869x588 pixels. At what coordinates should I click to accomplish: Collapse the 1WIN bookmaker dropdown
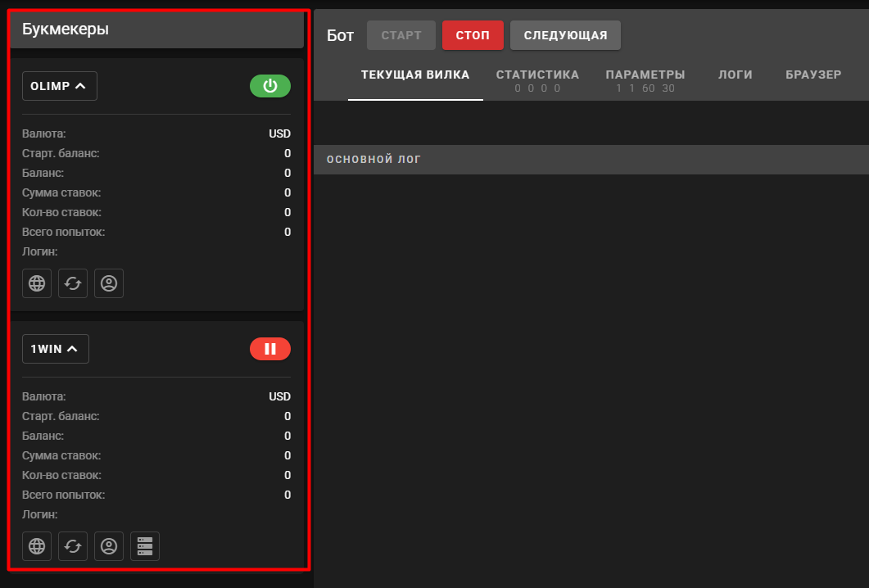(56, 349)
